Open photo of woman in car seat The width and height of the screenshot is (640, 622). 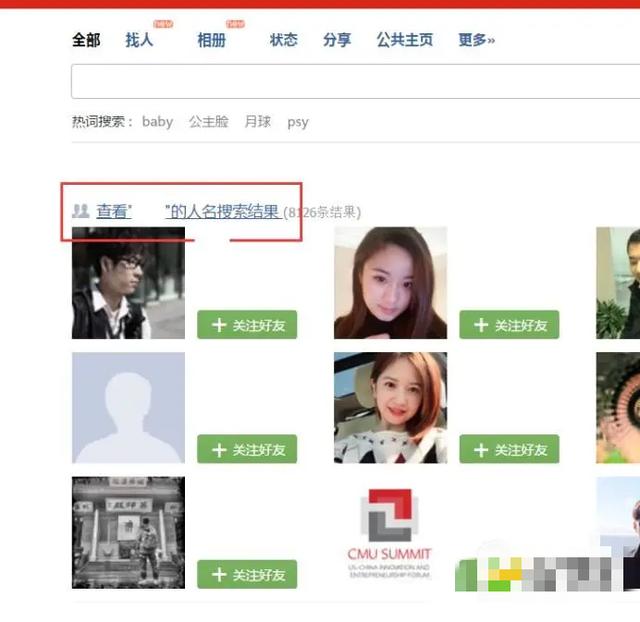click(x=390, y=408)
